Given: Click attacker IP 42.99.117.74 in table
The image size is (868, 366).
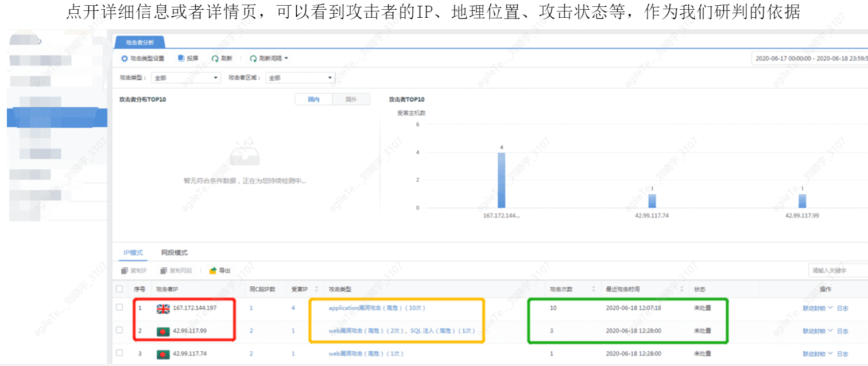Looking at the screenshot, I should pyautogui.click(x=190, y=354).
